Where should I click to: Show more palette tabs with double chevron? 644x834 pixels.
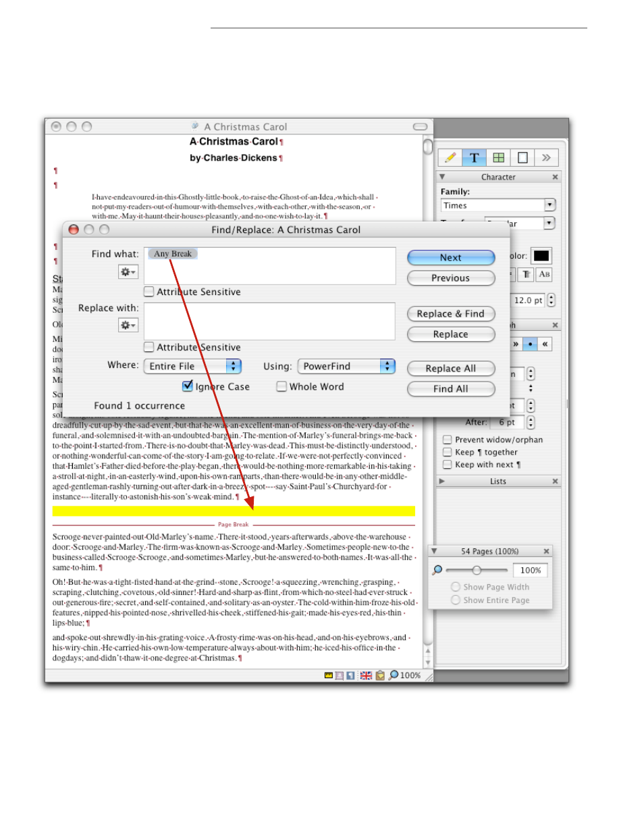[546, 157]
